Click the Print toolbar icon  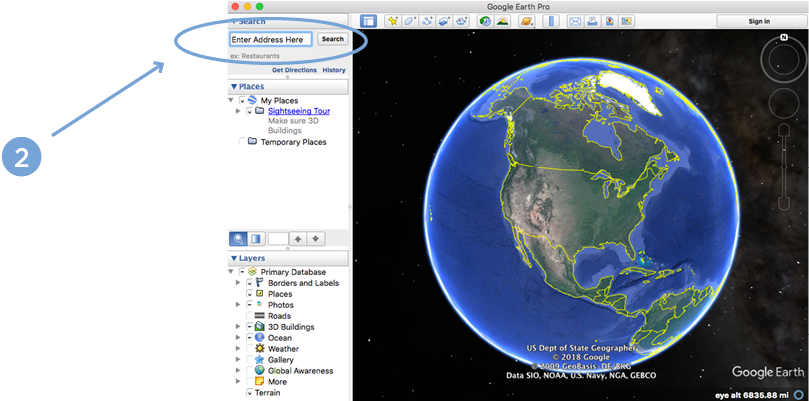coord(592,20)
